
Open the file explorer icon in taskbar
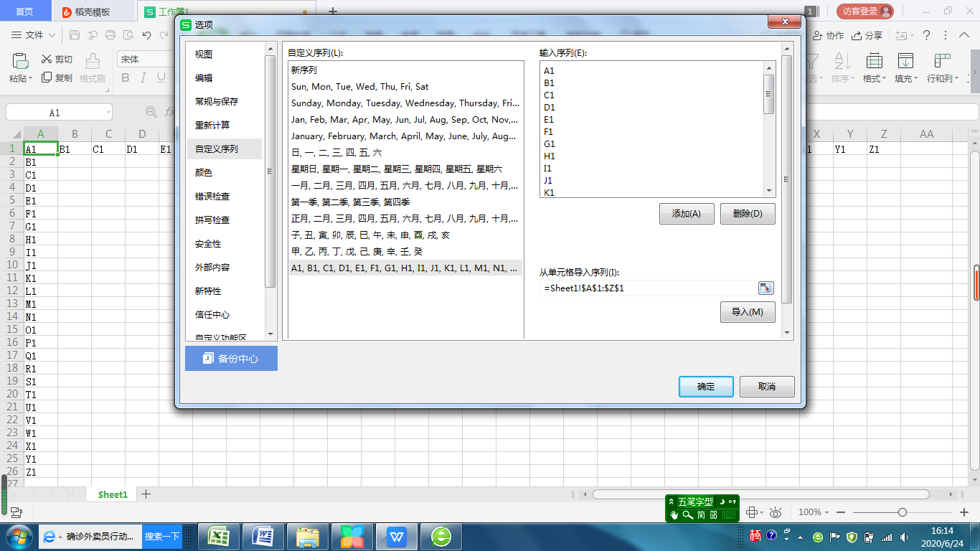pyautogui.click(x=308, y=536)
